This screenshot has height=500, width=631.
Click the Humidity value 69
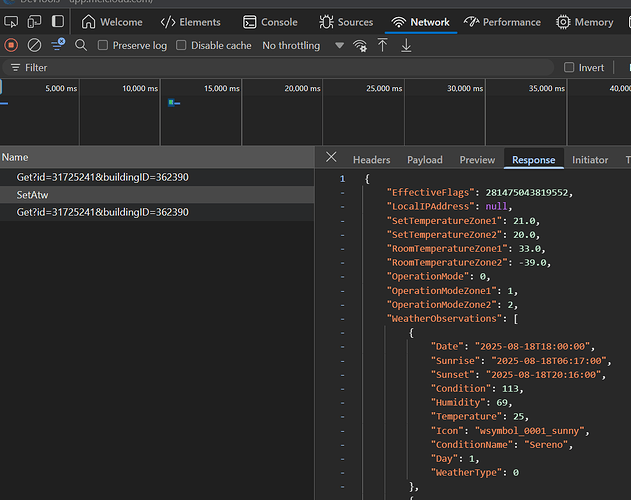pyautogui.click(x=502, y=403)
